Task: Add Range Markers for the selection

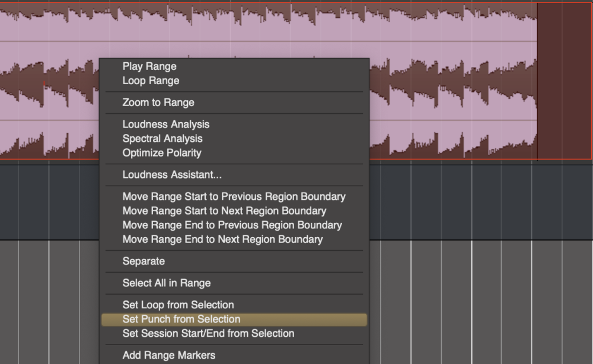Action: coord(170,355)
